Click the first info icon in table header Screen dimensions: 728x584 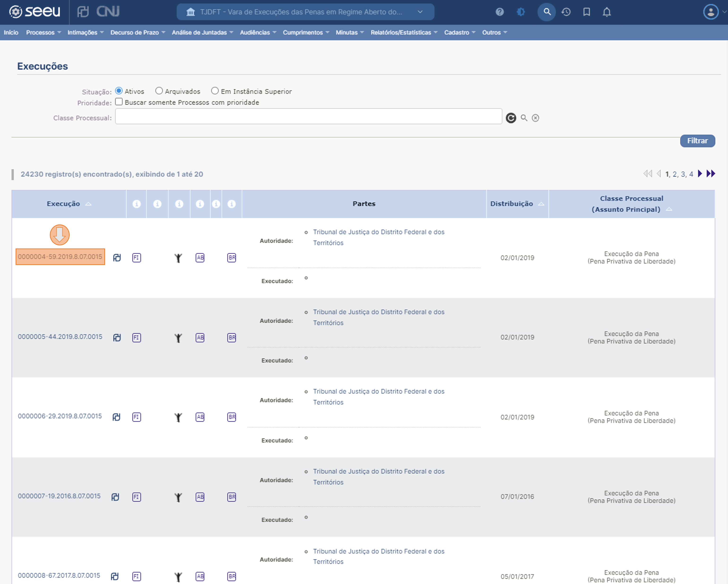(136, 204)
